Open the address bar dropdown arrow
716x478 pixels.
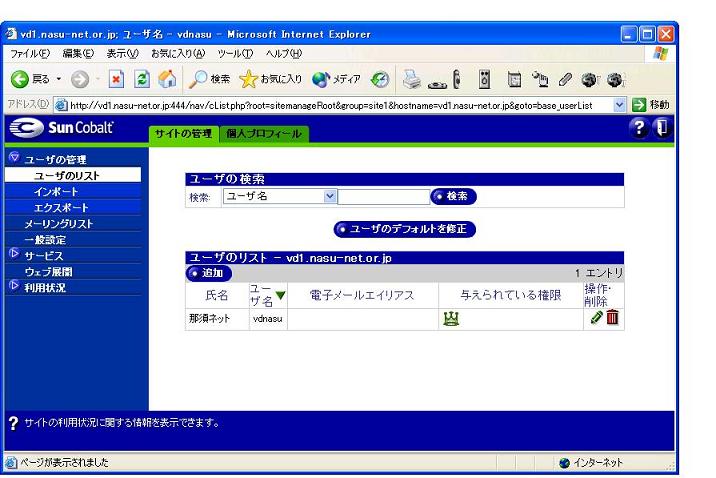(619, 105)
